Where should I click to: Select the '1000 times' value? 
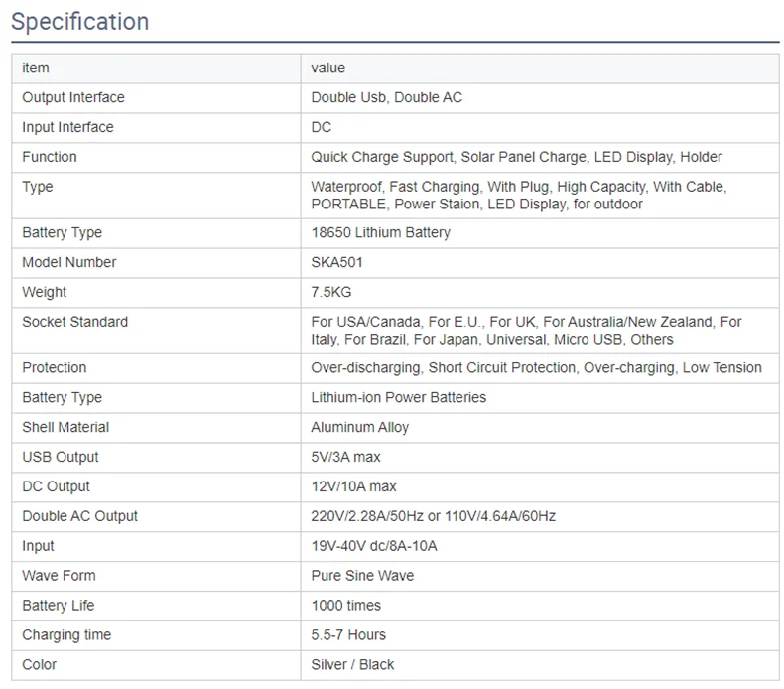[x=346, y=605]
